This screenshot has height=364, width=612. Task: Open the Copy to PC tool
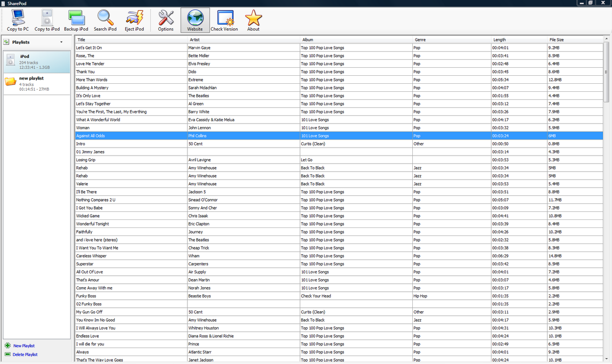[18, 20]
